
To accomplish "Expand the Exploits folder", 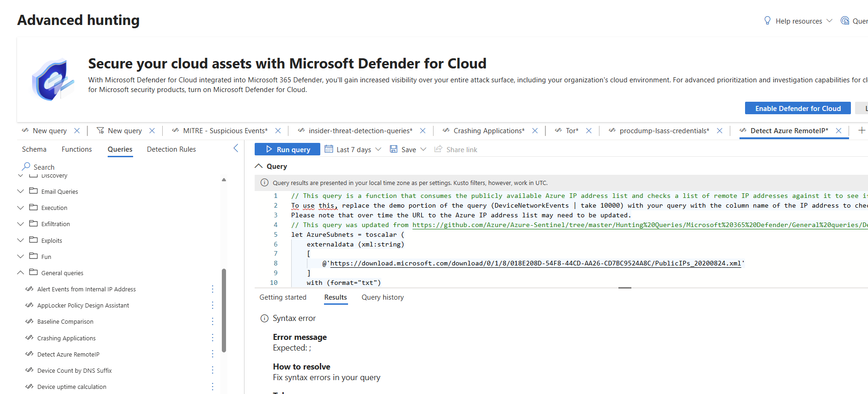I will pos(20,240).
